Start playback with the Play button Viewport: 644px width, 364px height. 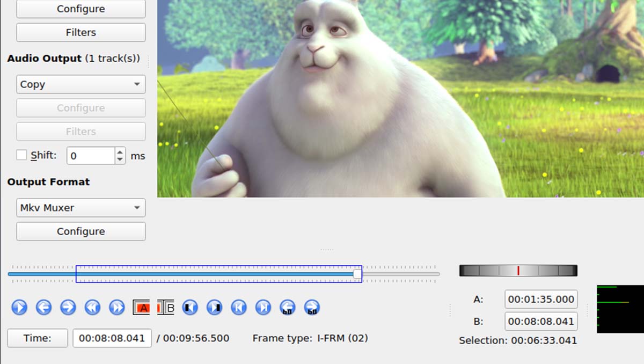pyautogui.click(x=19, y=307)
